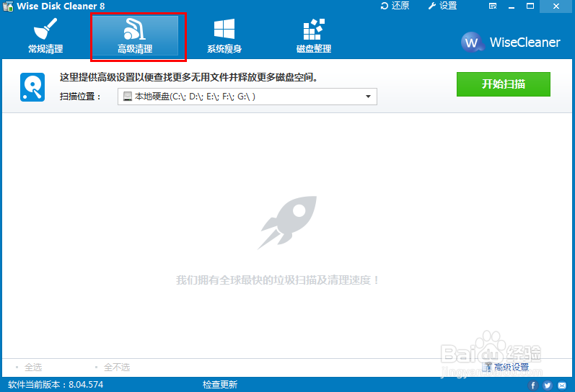This screenshot has width=575, height=392.
Task: Click the blue disk scan icon
Action: click(x=32, y=87)
